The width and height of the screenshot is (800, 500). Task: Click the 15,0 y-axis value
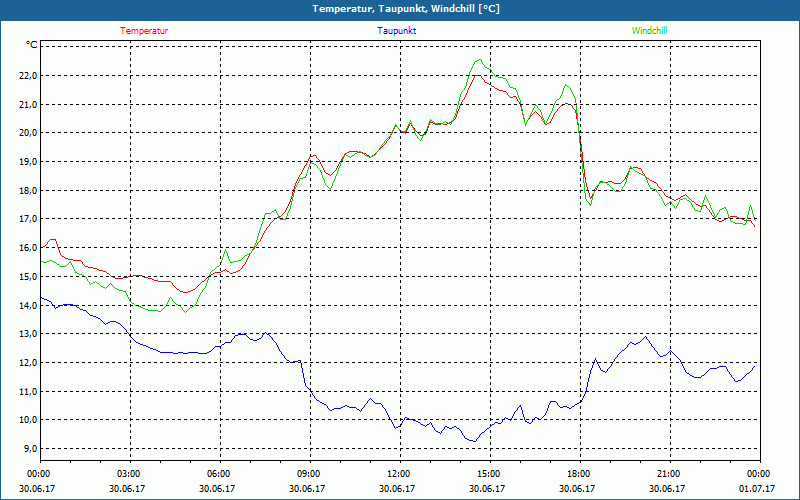click(x=28, y=277)
